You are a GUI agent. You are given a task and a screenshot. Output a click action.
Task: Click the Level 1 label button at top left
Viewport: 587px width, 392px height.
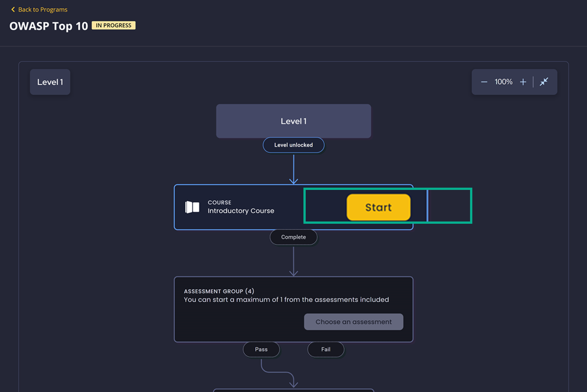tap(50, 82)
